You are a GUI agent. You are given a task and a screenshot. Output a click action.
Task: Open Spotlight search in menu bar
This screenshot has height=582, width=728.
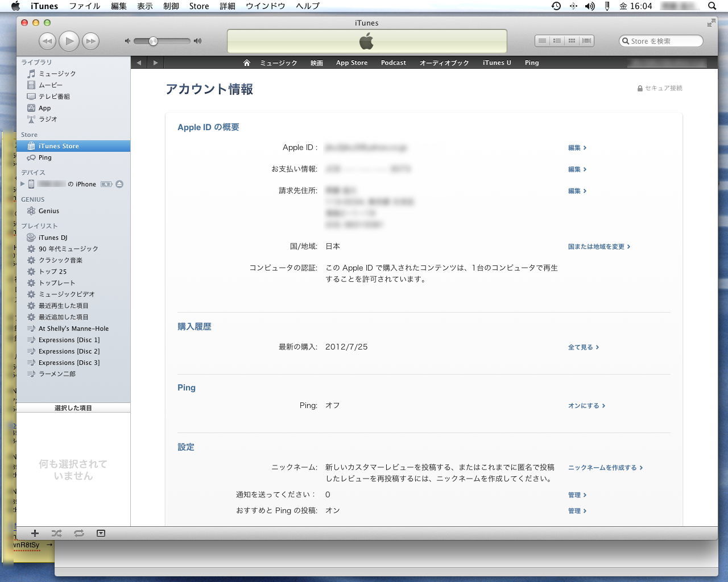[712, 6]
